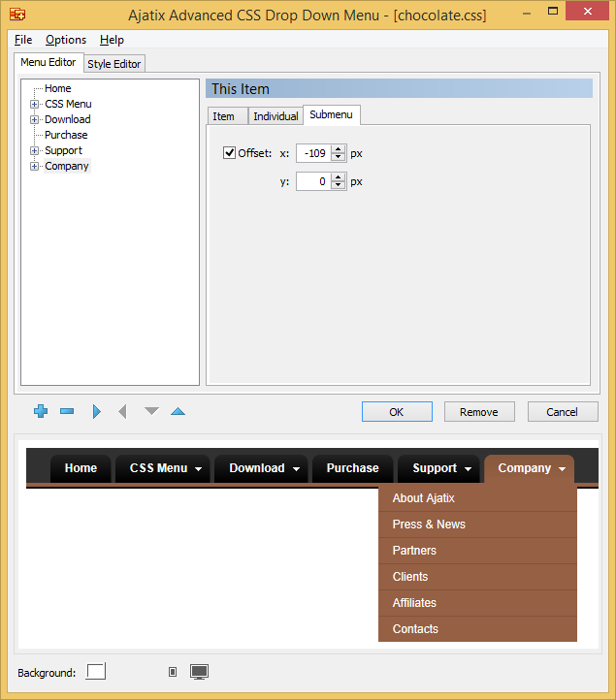Click About Ajatix submenu item
Screen dimensions: 616x700
coord(477,498)
